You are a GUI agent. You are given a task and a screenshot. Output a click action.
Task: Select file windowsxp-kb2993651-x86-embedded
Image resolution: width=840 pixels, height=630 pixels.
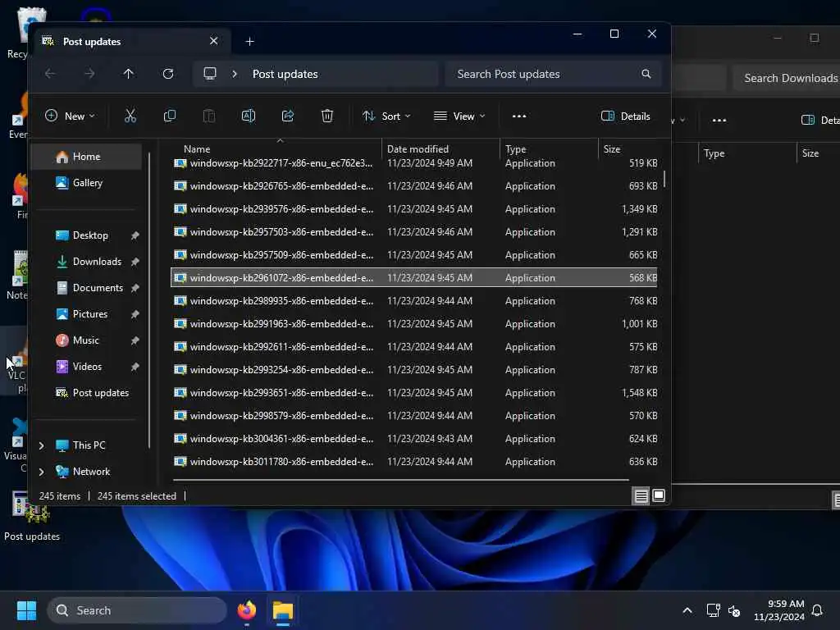(x=413, y=393)
